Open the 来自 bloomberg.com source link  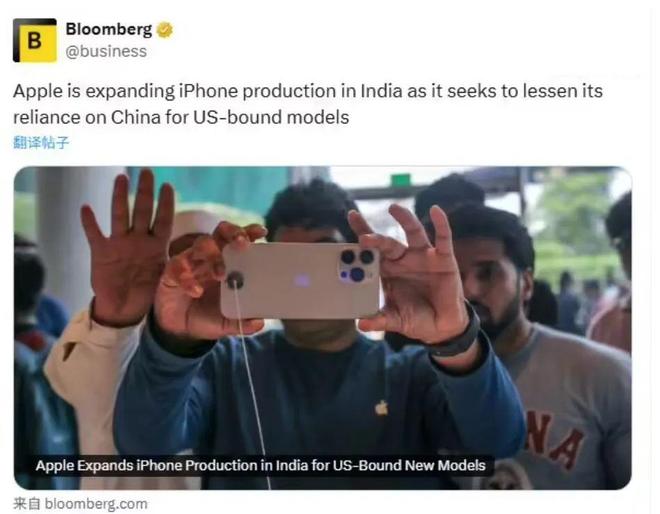point(80,503)
